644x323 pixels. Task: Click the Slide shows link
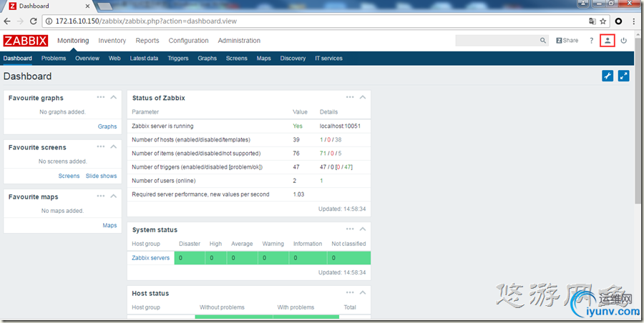101,176
